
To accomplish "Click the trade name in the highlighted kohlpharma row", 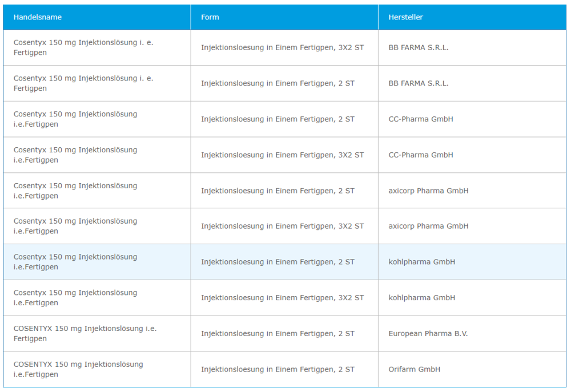I will pyautogui.click(x=75, y=262).
